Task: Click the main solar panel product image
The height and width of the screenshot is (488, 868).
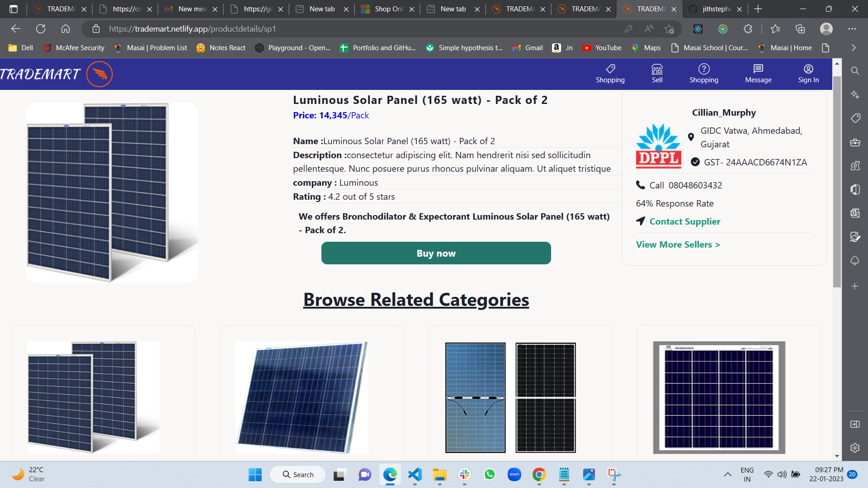Action: [x=112, y=193]
